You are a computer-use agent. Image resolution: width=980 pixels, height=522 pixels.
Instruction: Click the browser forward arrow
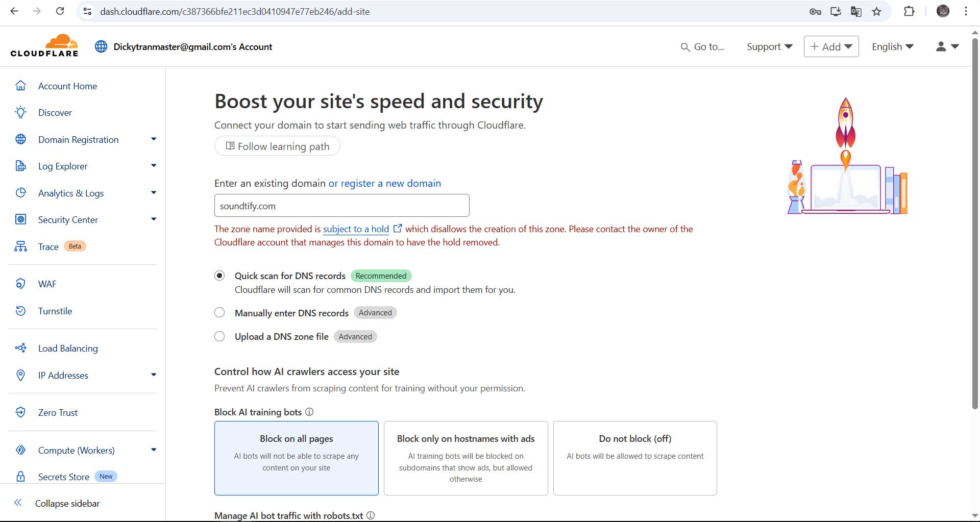(37, 11)
